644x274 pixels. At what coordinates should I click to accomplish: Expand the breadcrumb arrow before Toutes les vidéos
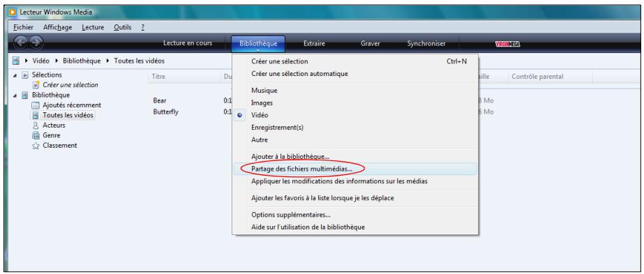(x=108, y=61)
